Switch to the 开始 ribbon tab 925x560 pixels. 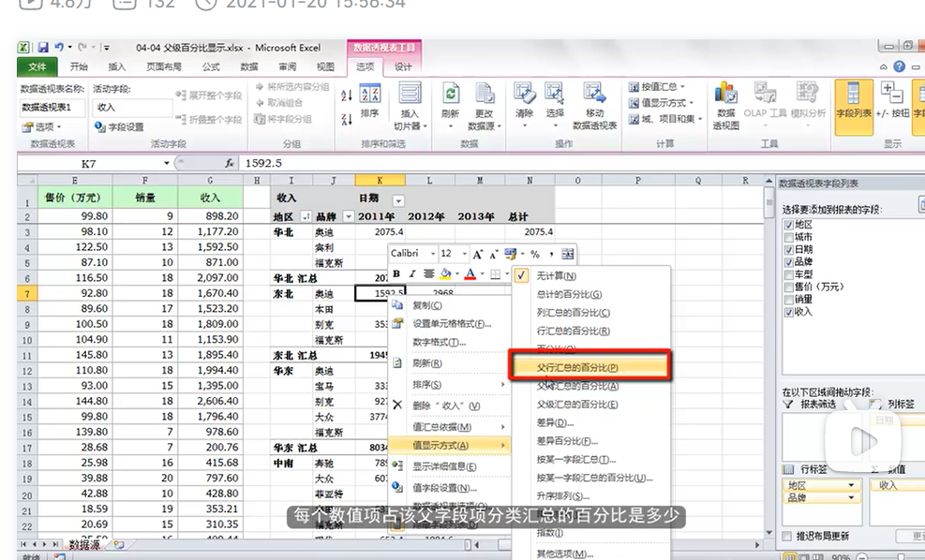coord(79,66)
